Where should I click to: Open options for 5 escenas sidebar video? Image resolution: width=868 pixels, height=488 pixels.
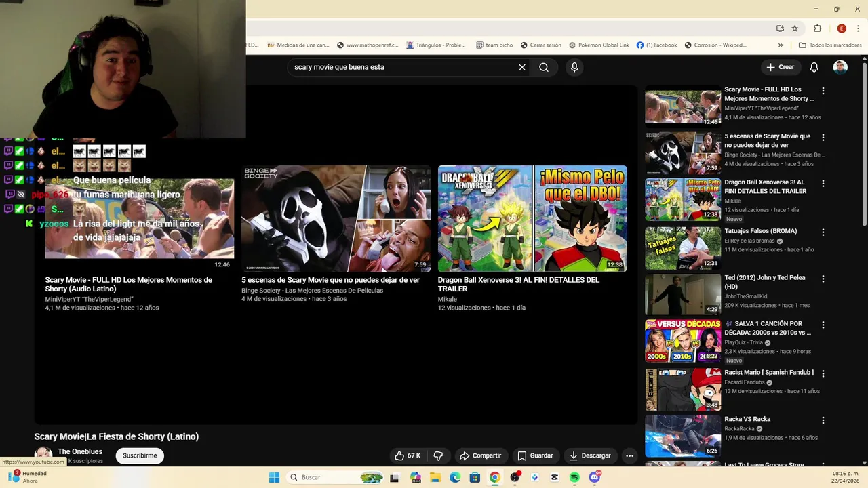(823, 137)
